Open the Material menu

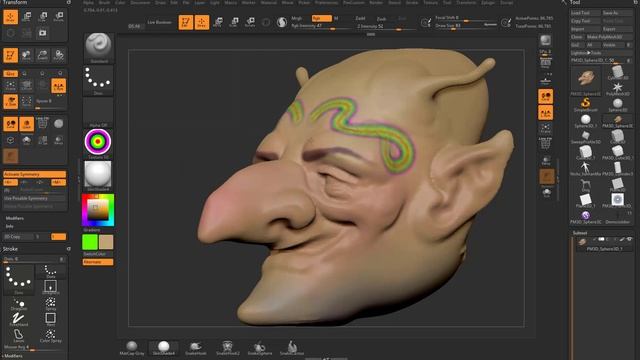(x=269, y=2)
